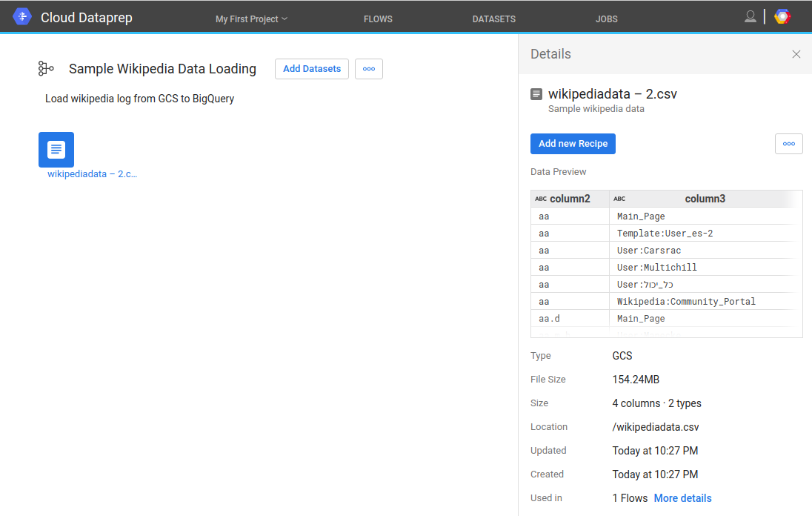Click the Details panel heading

(x=550, y=54)
